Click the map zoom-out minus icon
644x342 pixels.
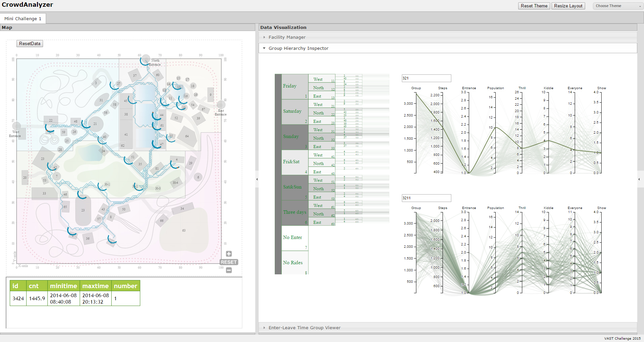click(229, 270)
